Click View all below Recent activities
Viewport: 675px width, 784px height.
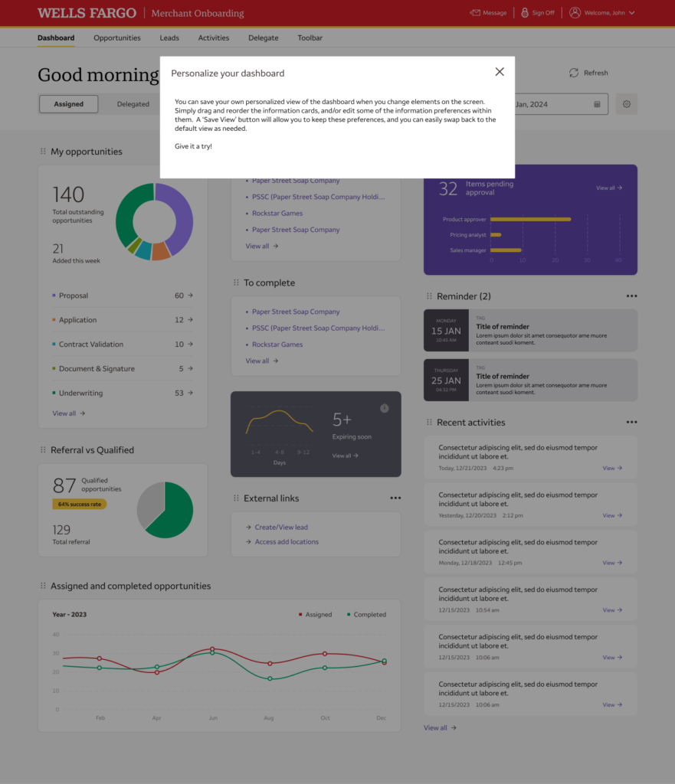point(440,728)
